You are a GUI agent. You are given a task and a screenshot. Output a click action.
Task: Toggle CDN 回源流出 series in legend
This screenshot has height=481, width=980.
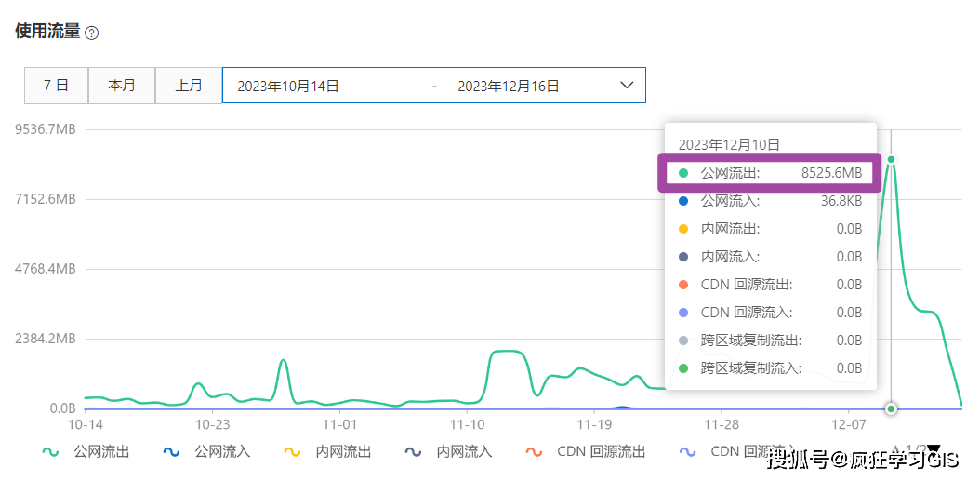[x=585, y=451]
